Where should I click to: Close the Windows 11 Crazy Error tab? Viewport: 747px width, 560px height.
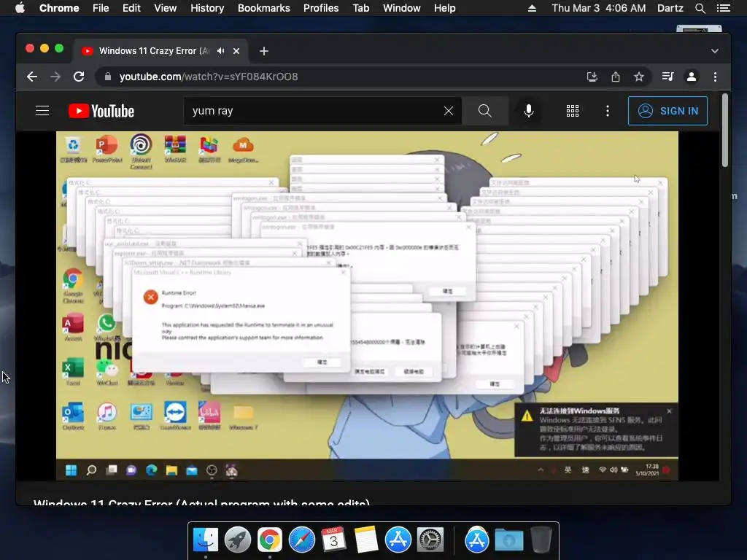point(236,51)
